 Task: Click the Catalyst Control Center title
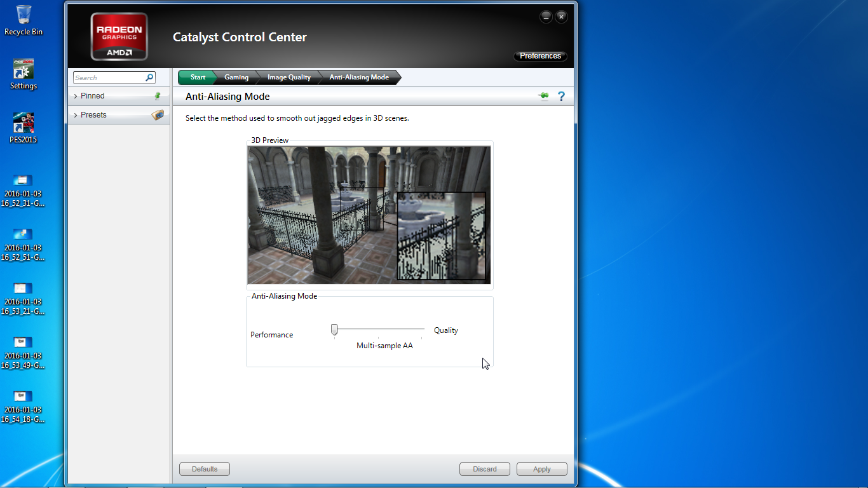tap(240, 37)
